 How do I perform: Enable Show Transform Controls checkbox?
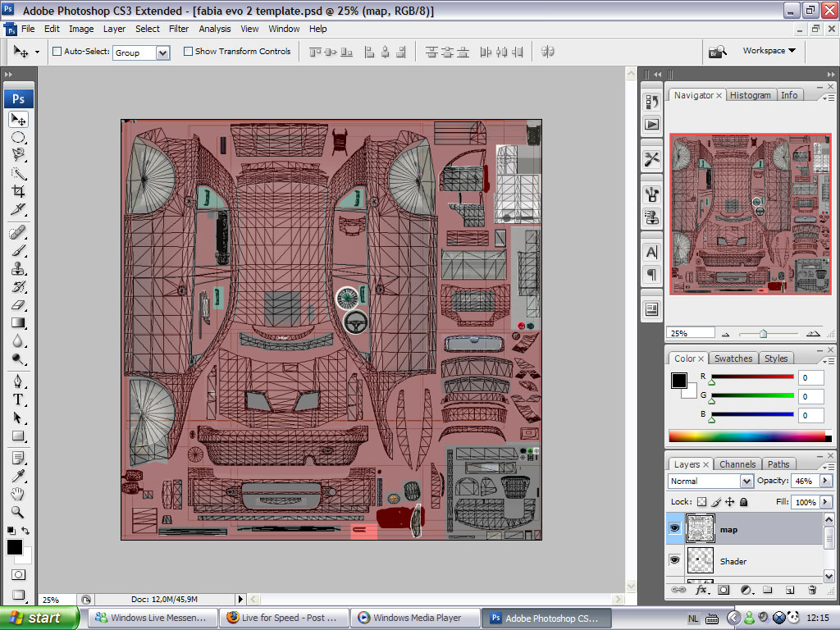tap(188, 52)
